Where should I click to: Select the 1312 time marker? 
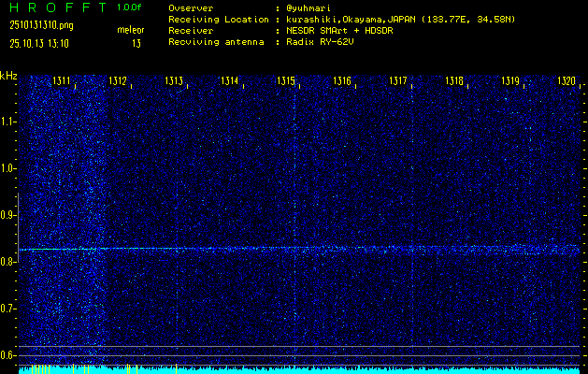point(118,82)
